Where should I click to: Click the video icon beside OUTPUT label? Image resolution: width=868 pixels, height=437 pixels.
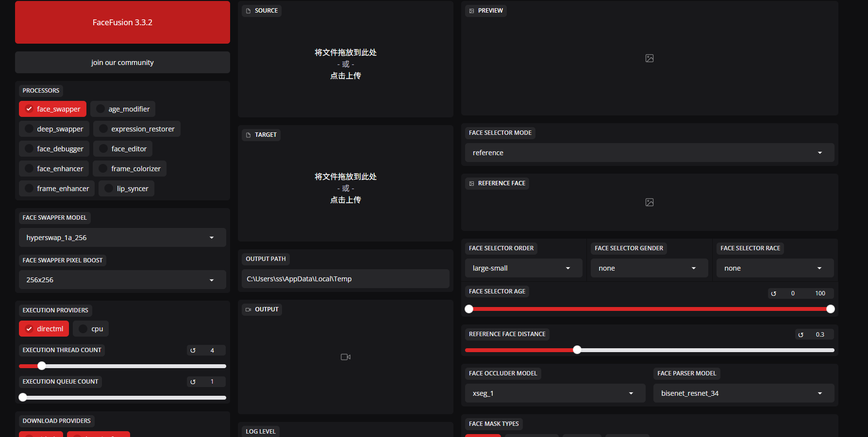249,309
